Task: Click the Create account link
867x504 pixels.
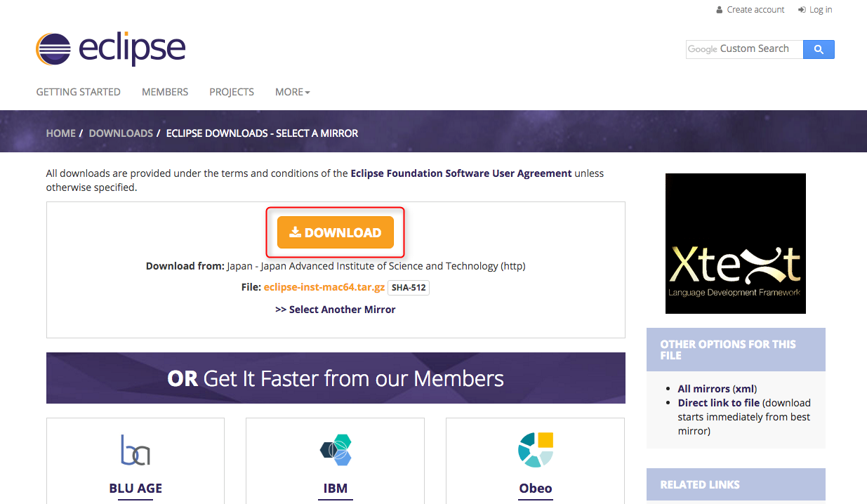Action: pos(750,10)
